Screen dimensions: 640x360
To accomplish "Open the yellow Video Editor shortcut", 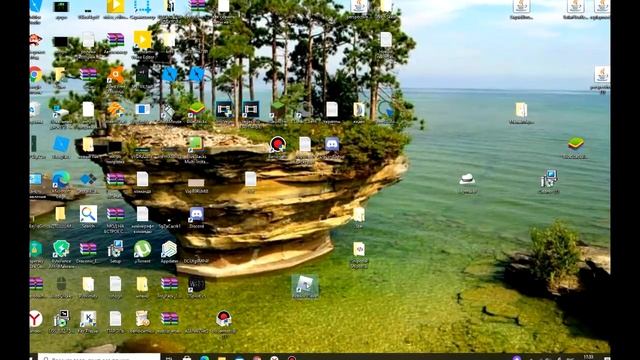I will [142, 40].
